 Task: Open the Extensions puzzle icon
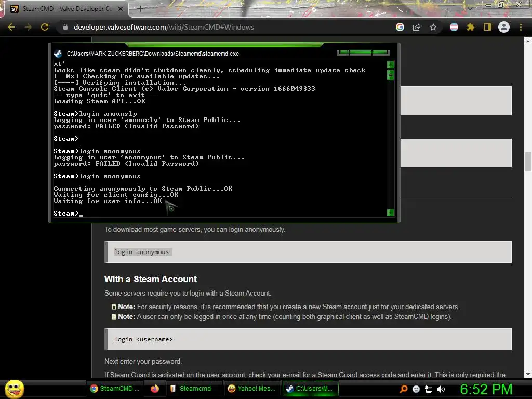471,27
